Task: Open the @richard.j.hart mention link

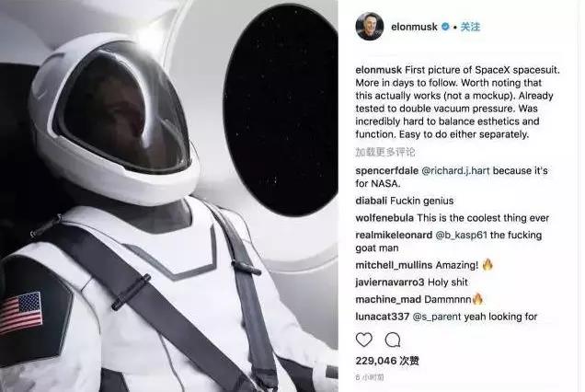Action: (455, 170)
